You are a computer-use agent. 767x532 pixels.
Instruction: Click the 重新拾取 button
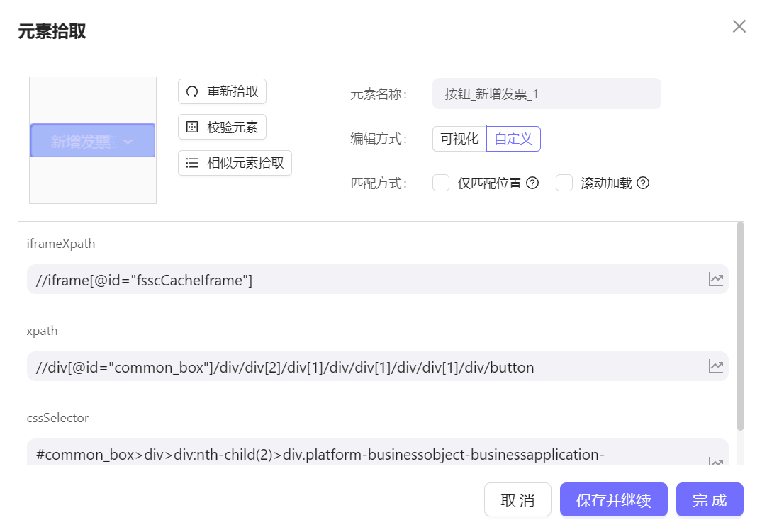(222, 91)
